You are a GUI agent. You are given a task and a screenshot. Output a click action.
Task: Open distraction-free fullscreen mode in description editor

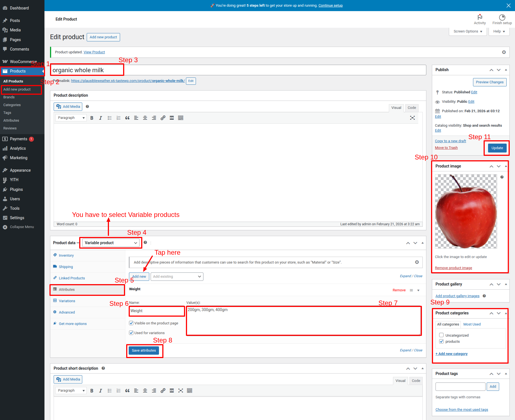[412, 118]
